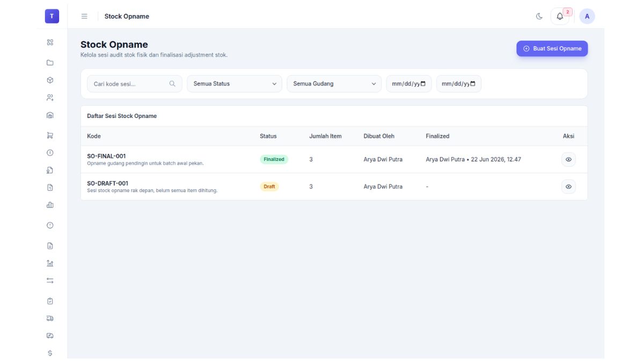The height and width of the screenshot is (362, 644).
Task: Click the search magnifier icon in code field
Action: (172, 84)
